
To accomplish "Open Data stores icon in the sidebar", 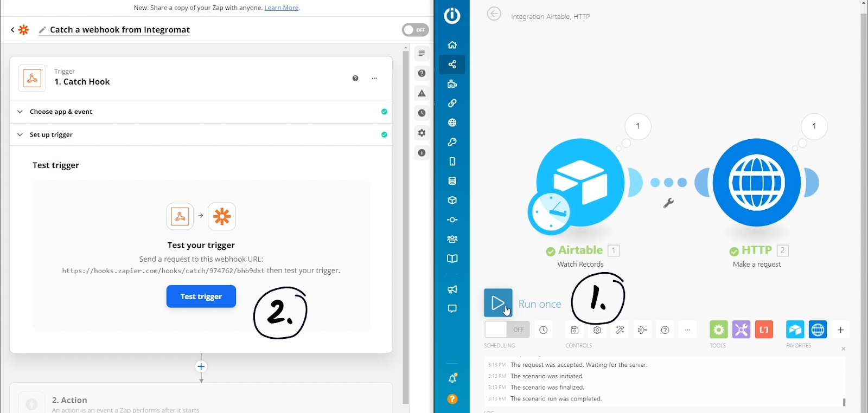I will click(452, 181).
